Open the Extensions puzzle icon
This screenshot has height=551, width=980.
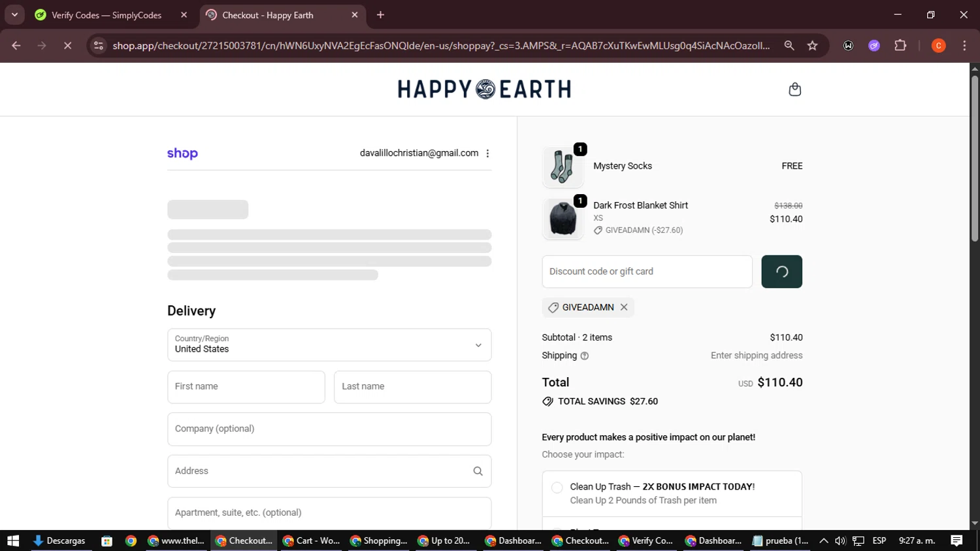tap(900, 46)
